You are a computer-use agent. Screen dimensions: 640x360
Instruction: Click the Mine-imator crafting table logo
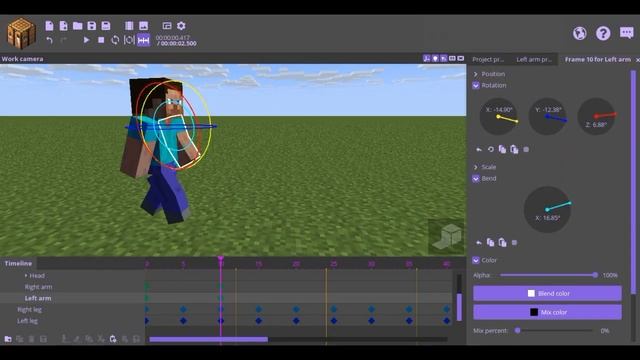[x=21, y=33]
